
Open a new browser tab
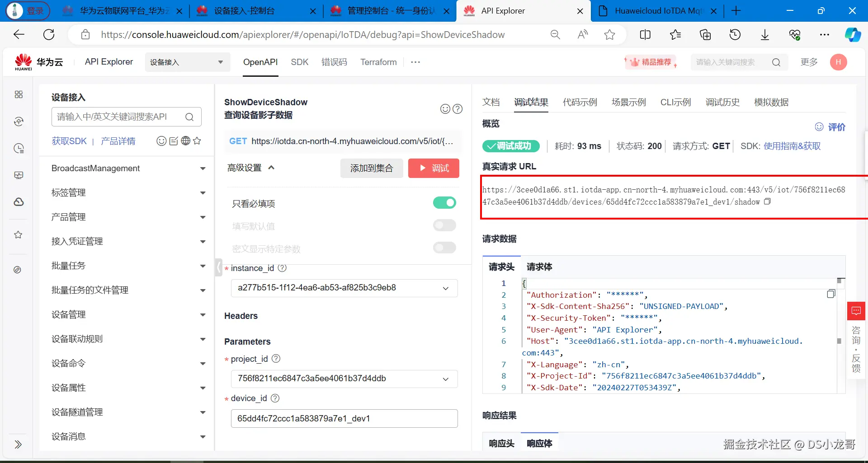click(736, 11)
